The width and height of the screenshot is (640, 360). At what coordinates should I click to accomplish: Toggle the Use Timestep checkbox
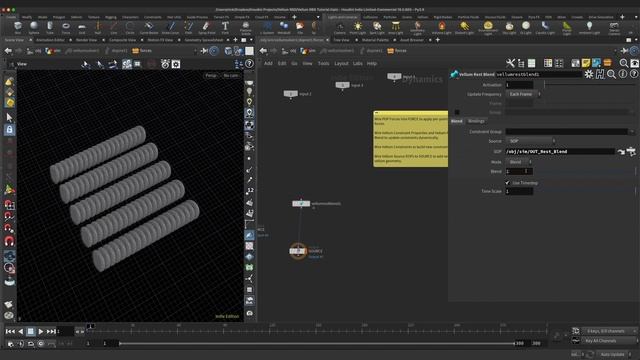pyautogui.click(x=507, y=183)
